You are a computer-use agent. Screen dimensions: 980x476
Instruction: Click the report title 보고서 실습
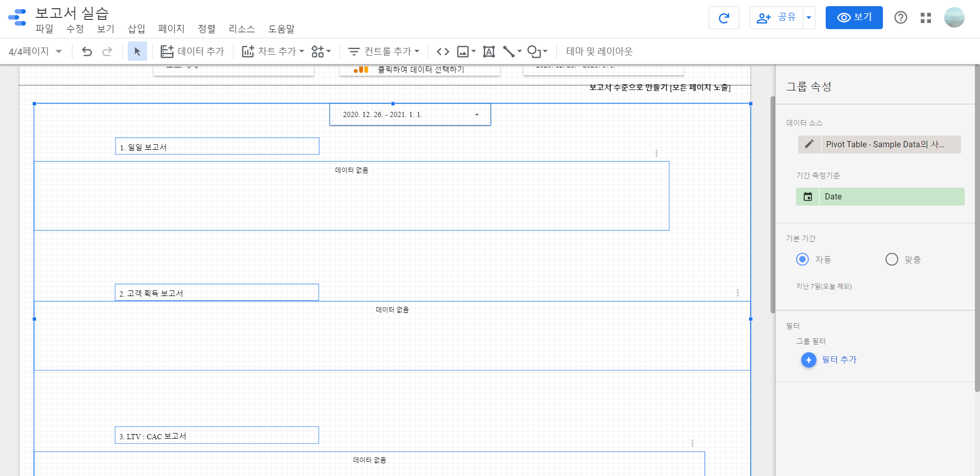(72, 13)
